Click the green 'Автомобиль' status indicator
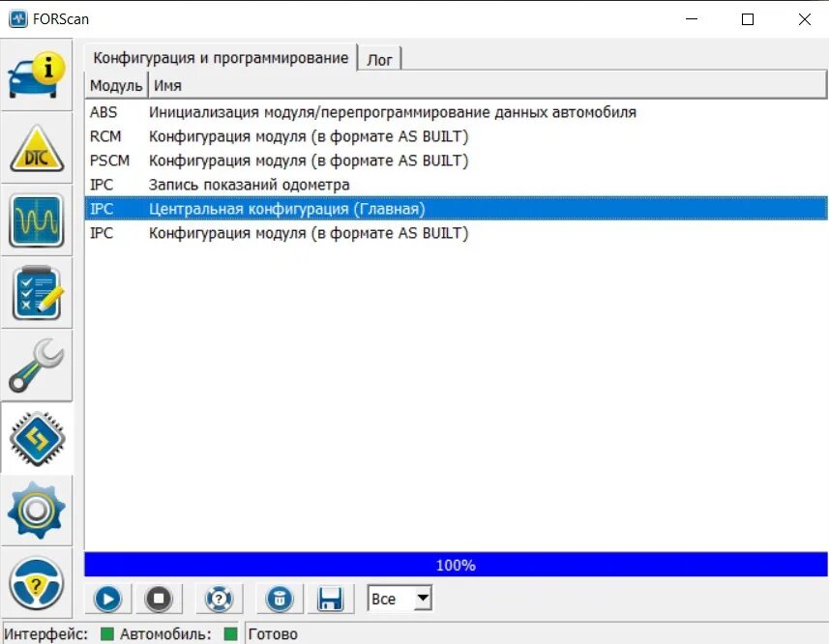This screenshot has height=644, width=829. tap(230, 633)
